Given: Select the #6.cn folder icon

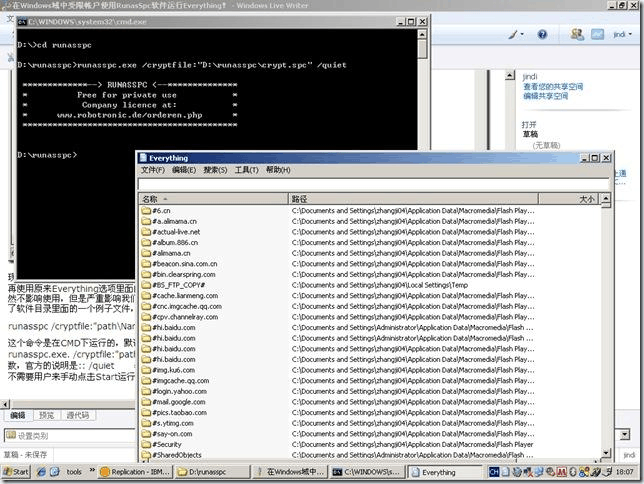Looking at the screenshot, I should tap(146, 211).
